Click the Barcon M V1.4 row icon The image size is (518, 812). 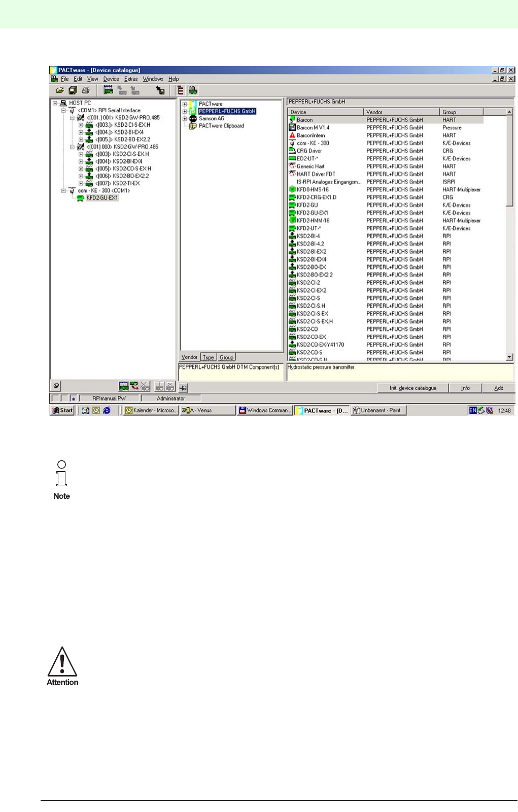click(292, 128)
